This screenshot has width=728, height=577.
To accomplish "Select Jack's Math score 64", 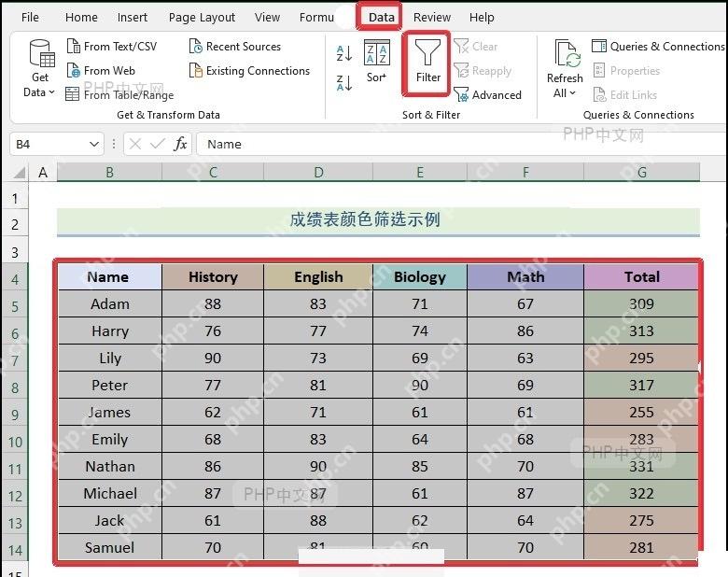I will pos(525,520).
